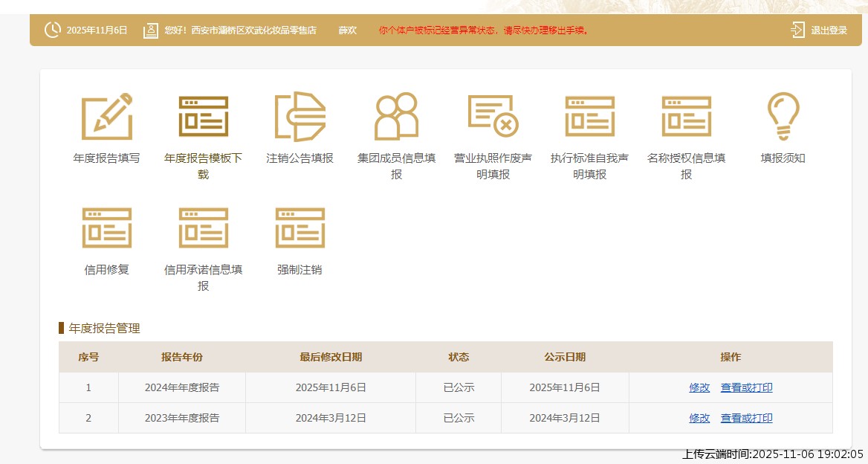Click 查看或打印 for the 2024 report
The width and height of the screenshot is (868, 464).
tap(746, 387)
